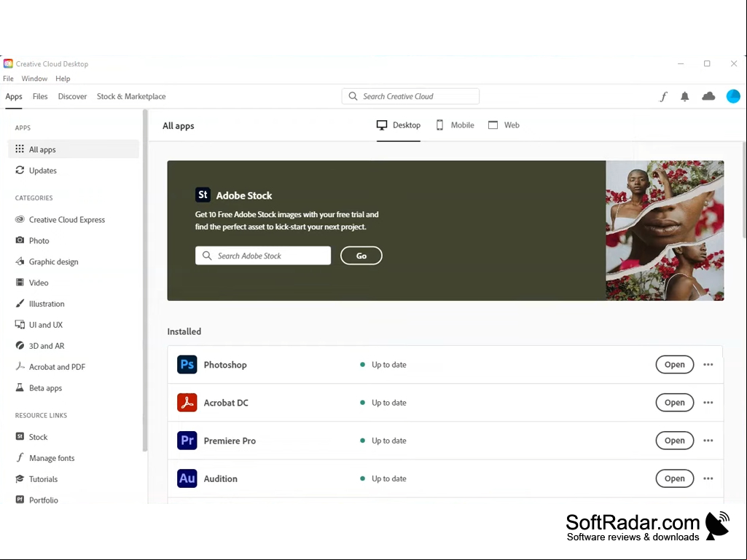The height and width of the screenshot is (560, 747).
Task: Switch to the Discover tab
Action: point(72,96)
